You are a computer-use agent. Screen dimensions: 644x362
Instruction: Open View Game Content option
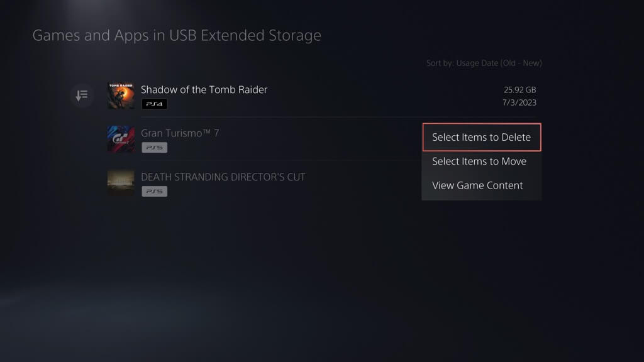(477, 185)
